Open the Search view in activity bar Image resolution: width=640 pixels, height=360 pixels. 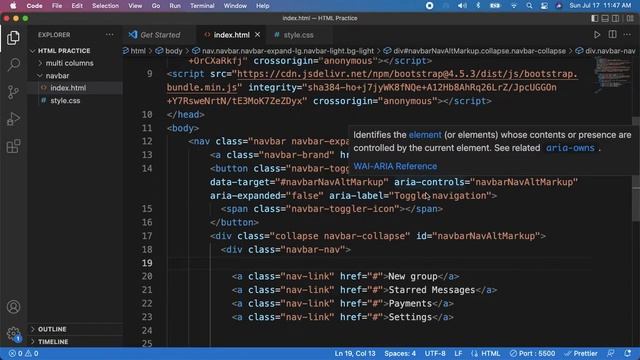point(13,64)
